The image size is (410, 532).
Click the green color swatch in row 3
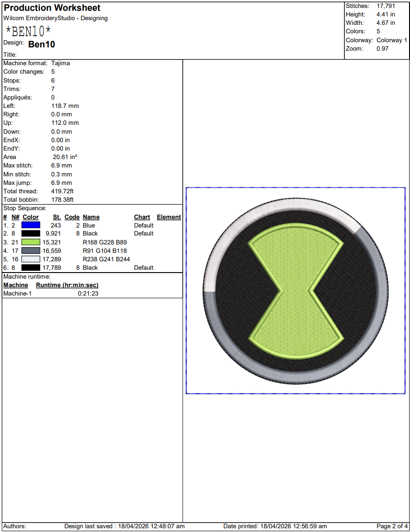point(30,242)
